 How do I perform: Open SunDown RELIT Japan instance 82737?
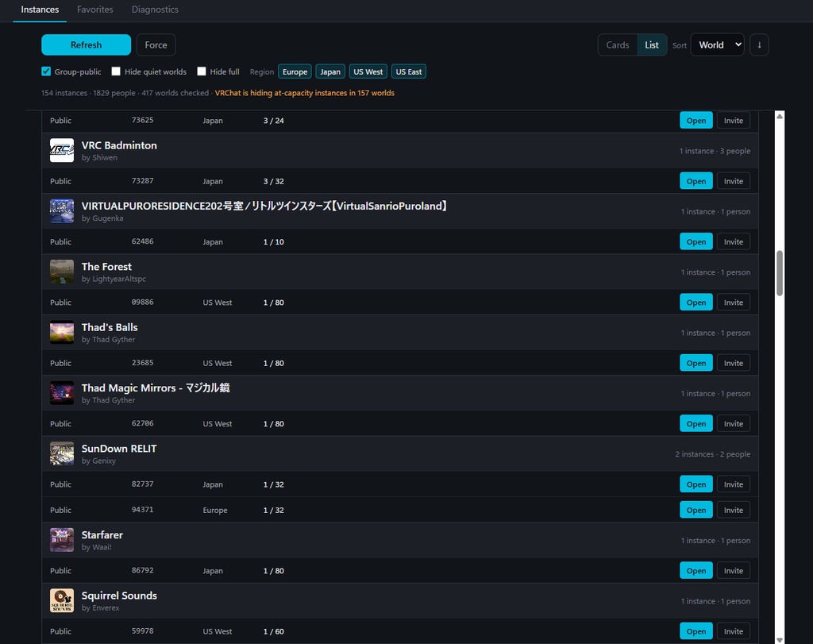pyautogui.click(x=696, y=484)
